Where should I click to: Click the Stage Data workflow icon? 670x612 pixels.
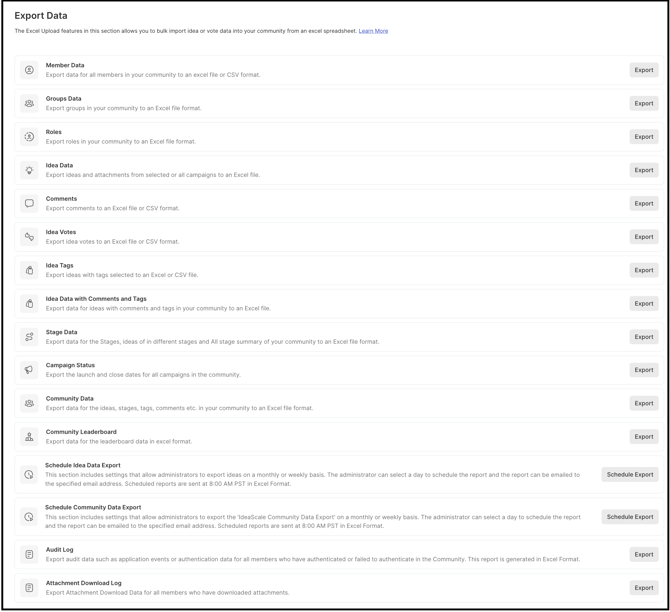point(29,337)
